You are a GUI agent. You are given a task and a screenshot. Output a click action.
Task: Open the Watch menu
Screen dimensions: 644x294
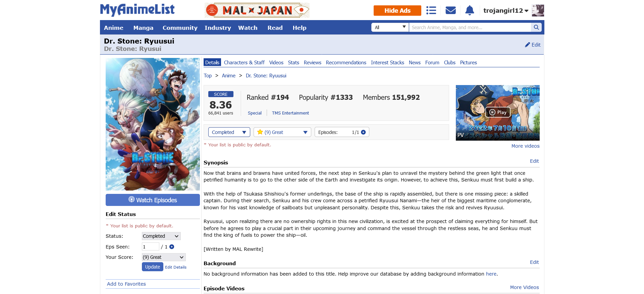[248, 28]
